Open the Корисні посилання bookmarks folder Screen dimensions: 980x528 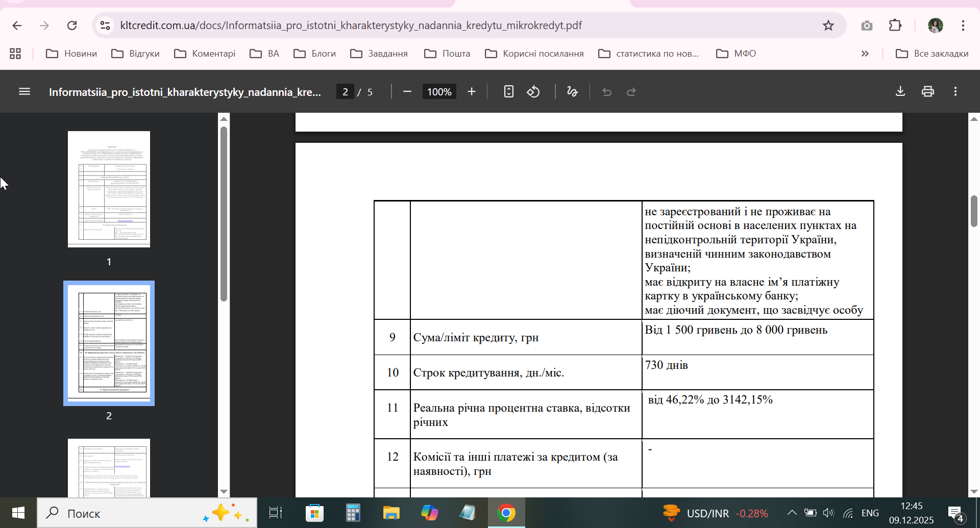(534, 54)
